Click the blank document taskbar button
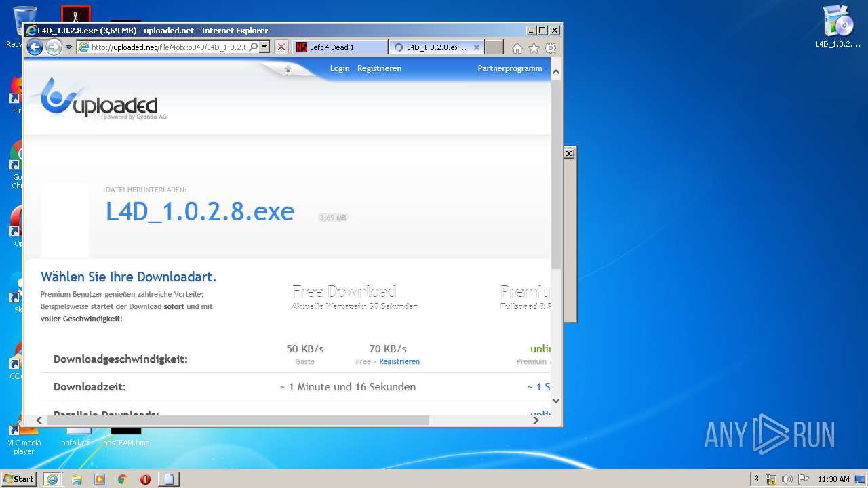Image resolution: width=868 pixels, height=488 pixels. (x=169, y=479)
